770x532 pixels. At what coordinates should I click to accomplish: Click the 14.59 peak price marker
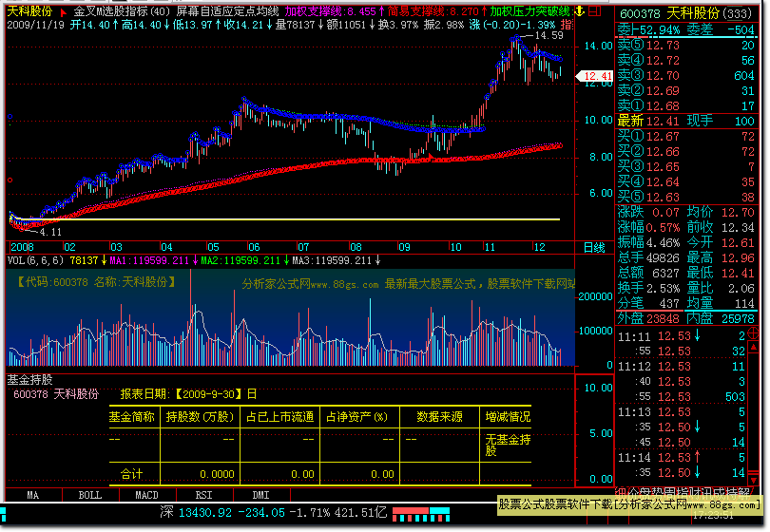click(549, 35)
